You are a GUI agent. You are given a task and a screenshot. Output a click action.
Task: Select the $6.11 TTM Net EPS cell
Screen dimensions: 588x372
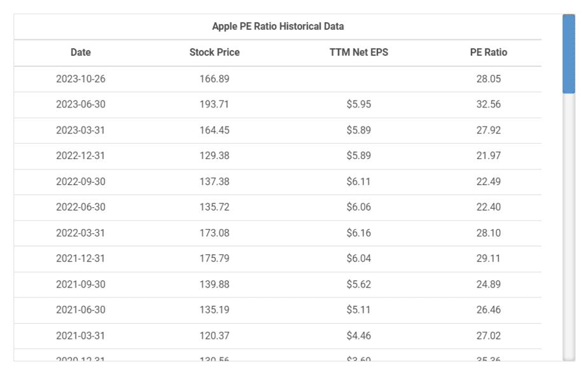(358, 182)
